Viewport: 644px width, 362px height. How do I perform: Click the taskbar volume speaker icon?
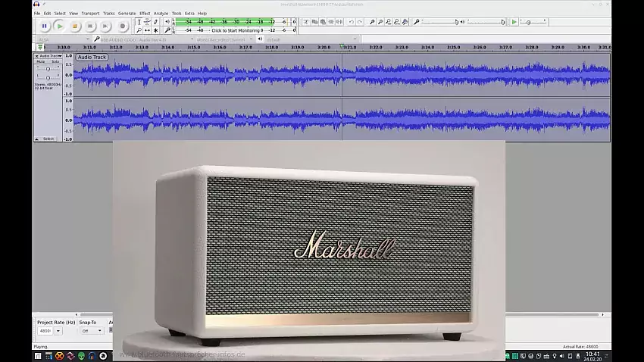pos(562,356)
